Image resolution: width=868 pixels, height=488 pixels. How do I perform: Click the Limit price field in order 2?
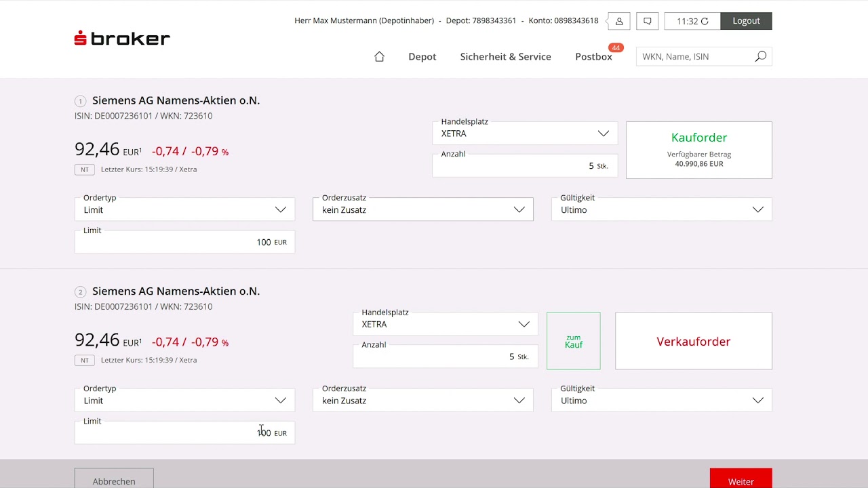coord(184,433)
